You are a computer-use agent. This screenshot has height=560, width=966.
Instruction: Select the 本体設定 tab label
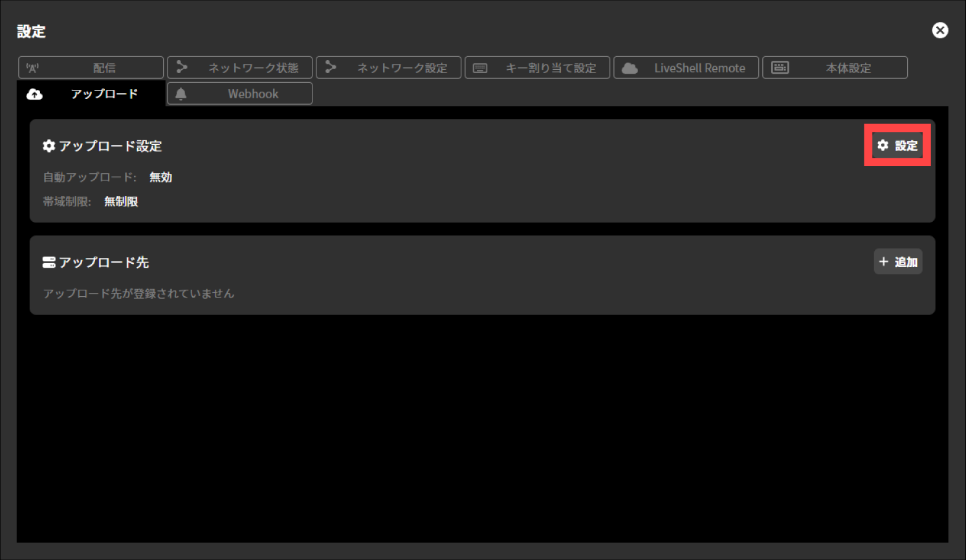(848, 68)
